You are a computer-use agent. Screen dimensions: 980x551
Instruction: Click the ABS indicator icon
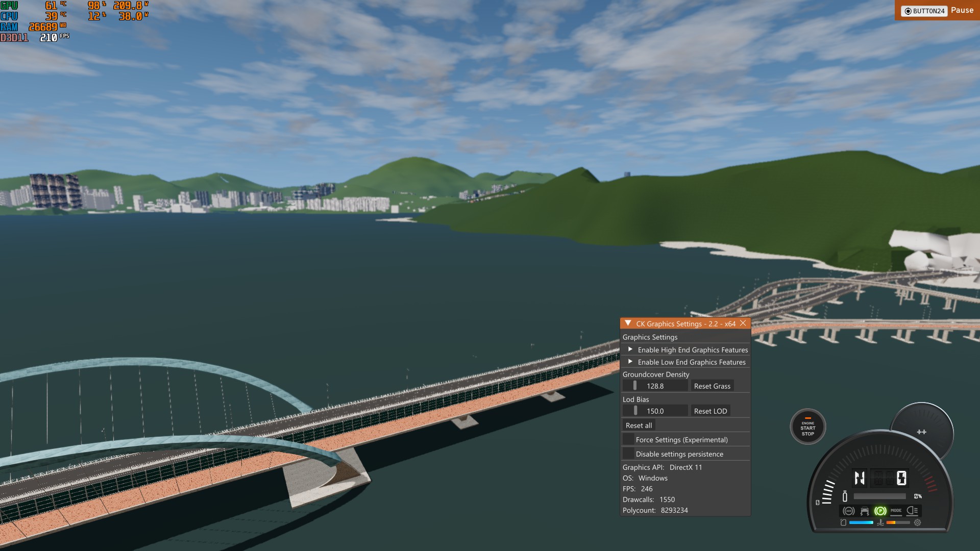(x=849, y=511)
